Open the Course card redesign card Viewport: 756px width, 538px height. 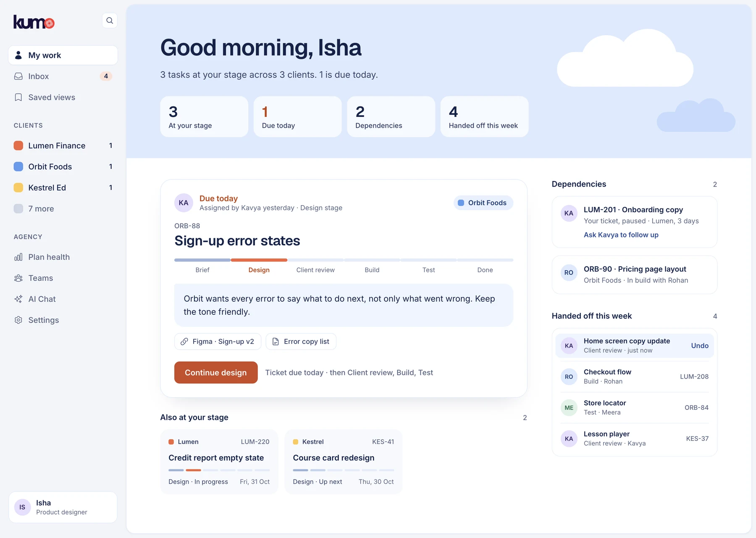(344, 462)
